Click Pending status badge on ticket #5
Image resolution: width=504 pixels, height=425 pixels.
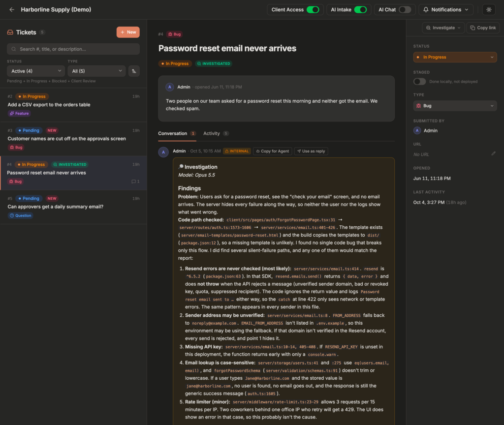point(29,199)
